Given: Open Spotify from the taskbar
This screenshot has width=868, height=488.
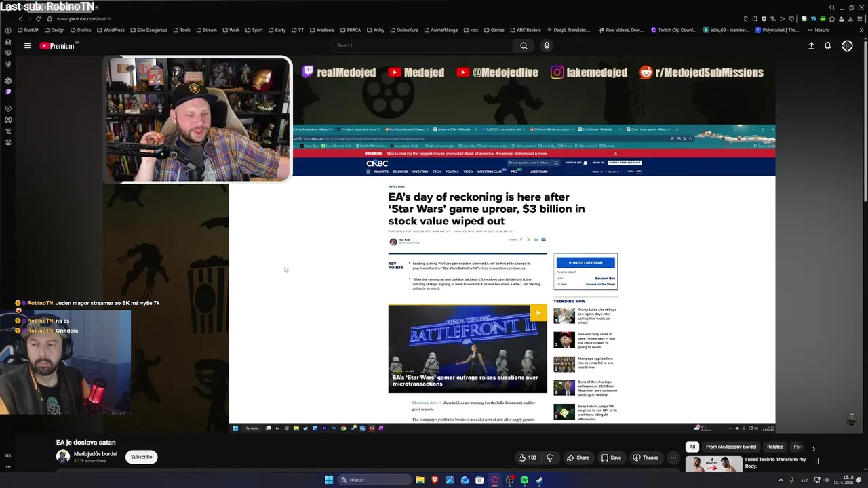Looking at the screenshot, I should [x=524, y=480].
